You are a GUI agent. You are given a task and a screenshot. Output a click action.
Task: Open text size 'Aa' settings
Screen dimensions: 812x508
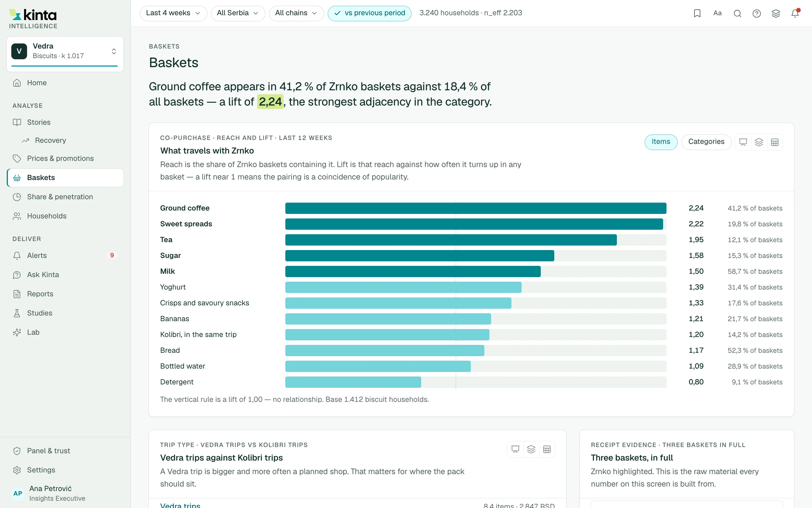click(x=717, y=13)
